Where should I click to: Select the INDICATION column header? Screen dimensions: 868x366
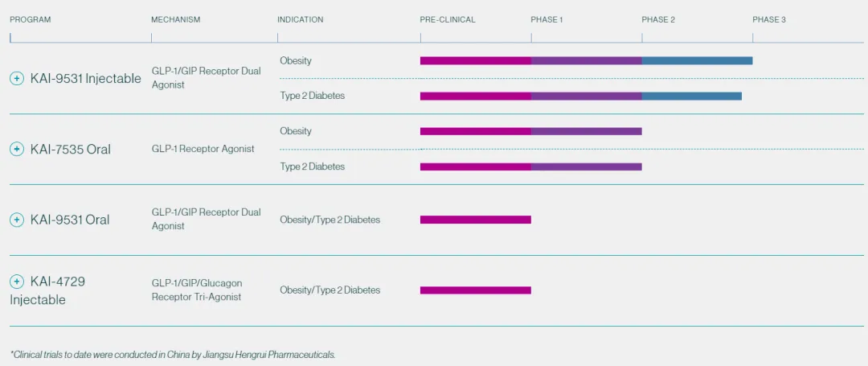click(x=301, y=19)
